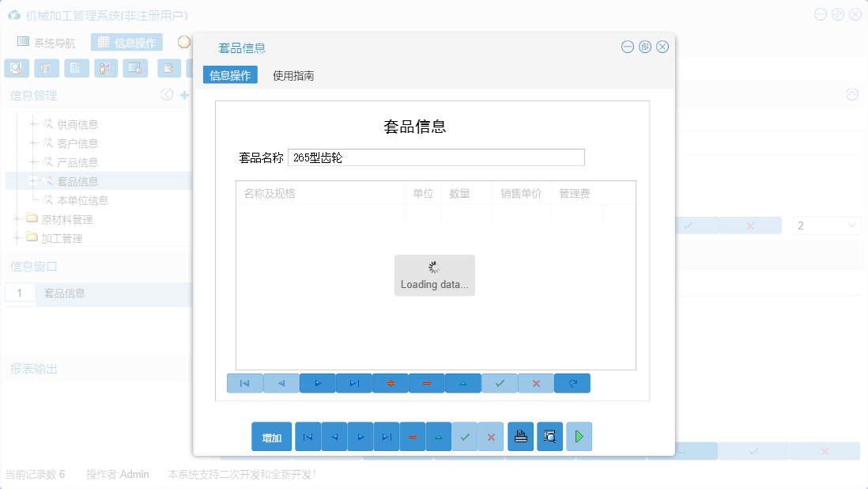Select the magnifier search icon in the toolbar
Image resolution: width=868 pixels, height=489 pixels.
16,68
